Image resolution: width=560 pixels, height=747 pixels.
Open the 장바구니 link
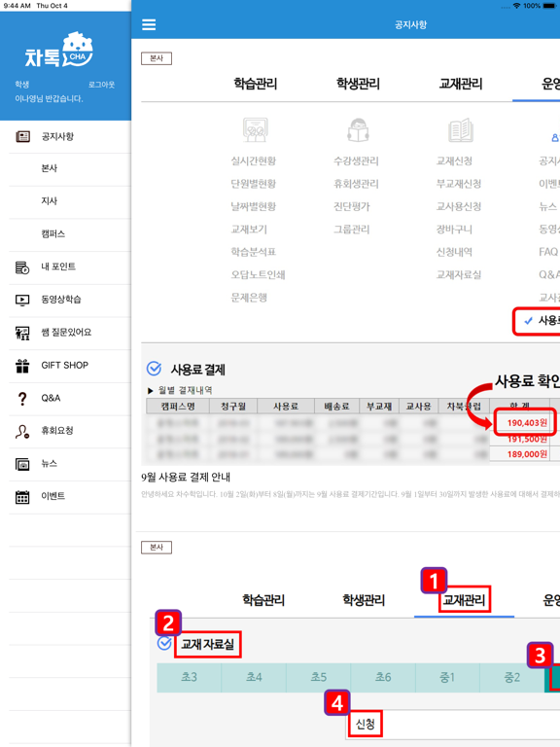coord(454,230)
